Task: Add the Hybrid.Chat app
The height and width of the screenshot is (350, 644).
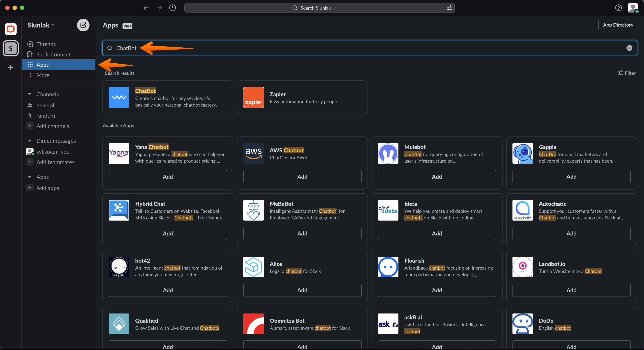Action: (x=168, y=233)
